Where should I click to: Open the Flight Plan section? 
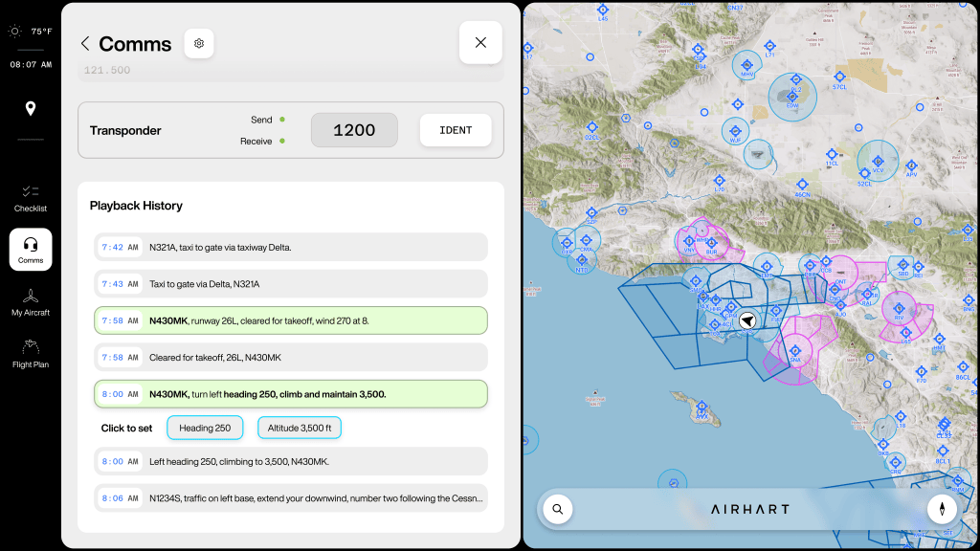click(x=30, y=354)
